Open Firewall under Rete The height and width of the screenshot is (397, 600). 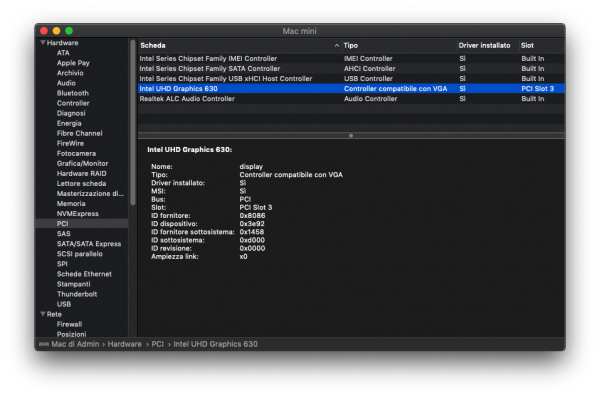(x=69, y=324)
